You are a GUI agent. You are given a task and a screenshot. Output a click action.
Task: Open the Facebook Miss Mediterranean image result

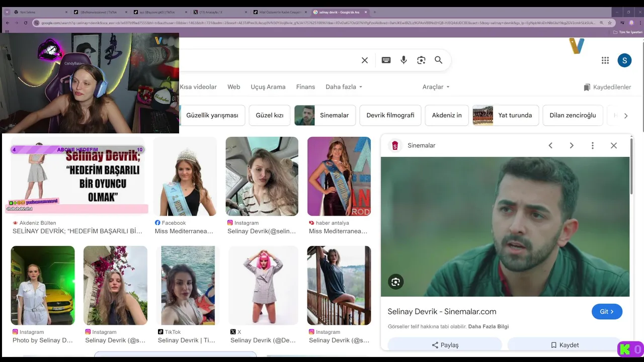pos(185,176)
